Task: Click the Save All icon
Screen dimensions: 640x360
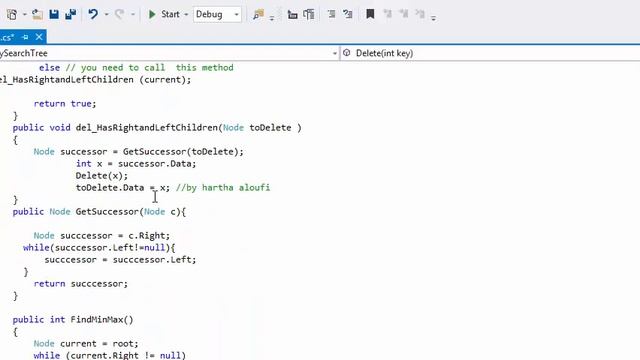Action: (x=71, y=14)
